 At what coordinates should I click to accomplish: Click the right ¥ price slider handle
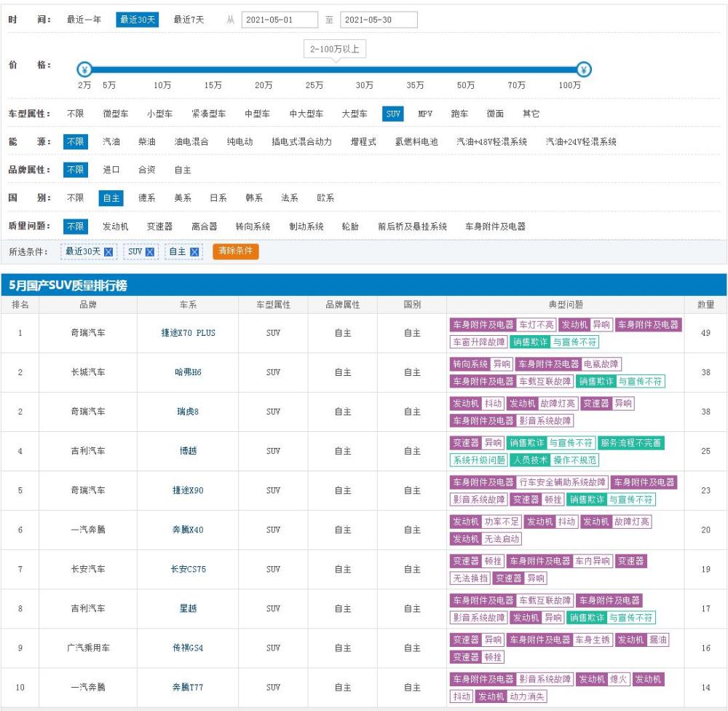coord(584,70)
